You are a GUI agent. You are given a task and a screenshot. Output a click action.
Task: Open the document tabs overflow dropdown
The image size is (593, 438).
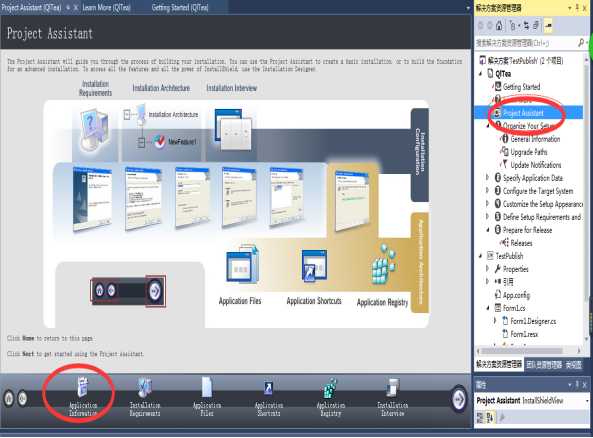[x=468, y=8]
